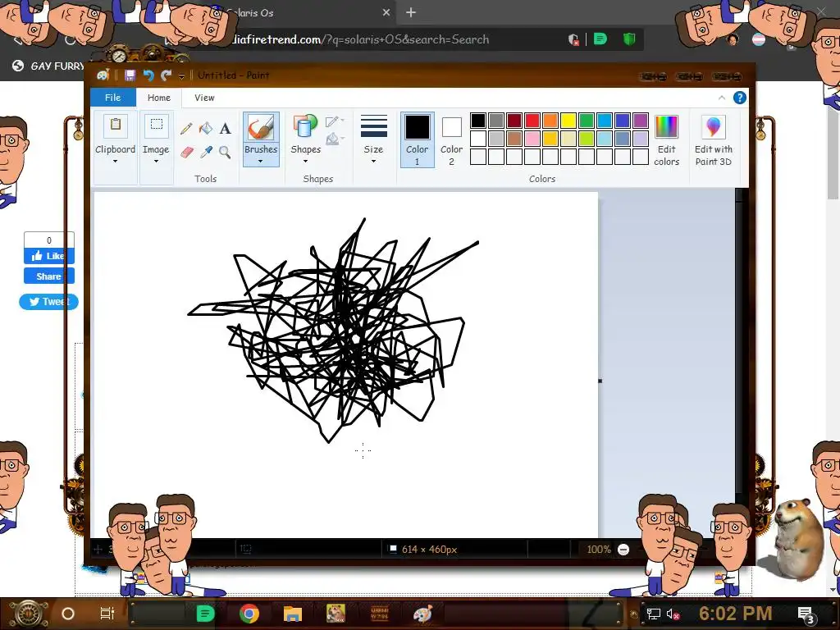The width and height of the screenshot is (840, 630).
Task: Click the Image select rectangle icon
Action: (x=156, y=127)
